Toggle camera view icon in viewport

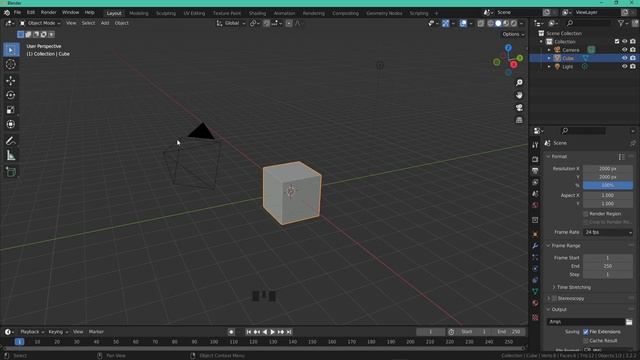click(x=519, y=108)
